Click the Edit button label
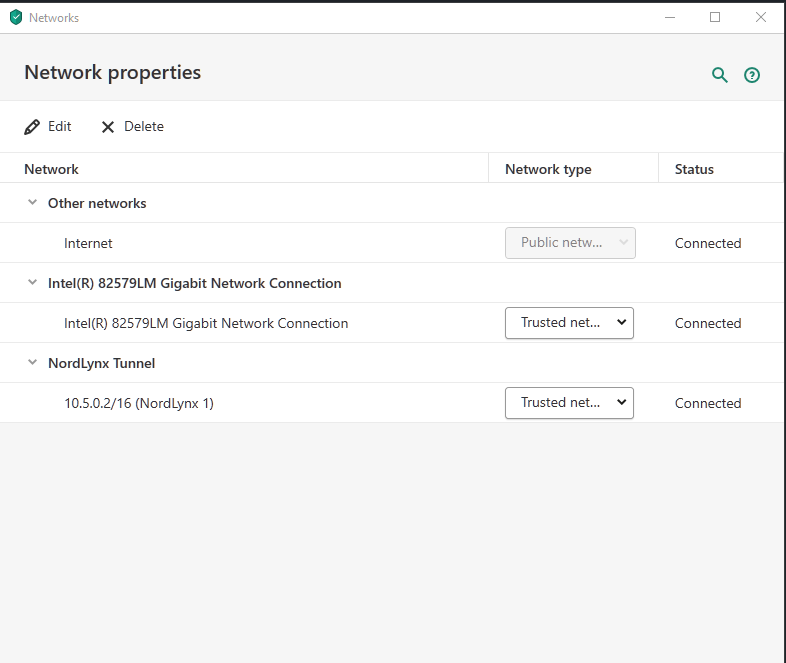Viewport: 786px width, 663px height. point(60,127)
